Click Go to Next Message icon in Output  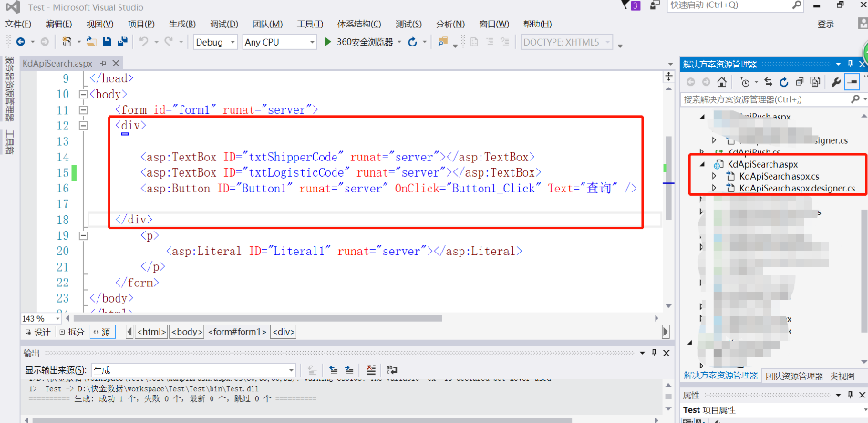point(349,369)
